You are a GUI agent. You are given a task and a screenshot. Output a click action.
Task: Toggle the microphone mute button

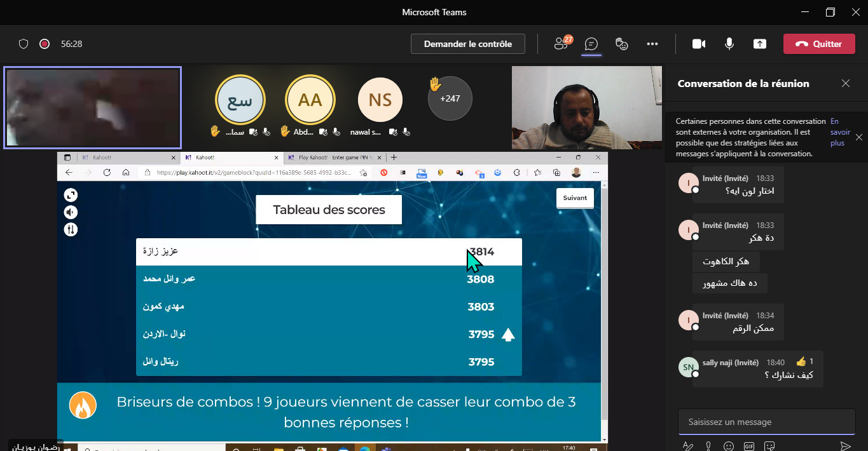729,44
